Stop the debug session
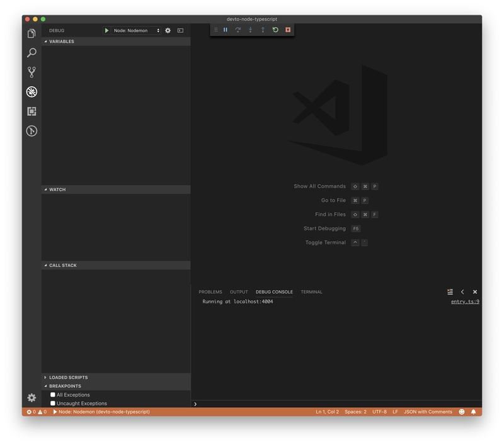Viewport: 504px width, 445px height. (288, 30)
